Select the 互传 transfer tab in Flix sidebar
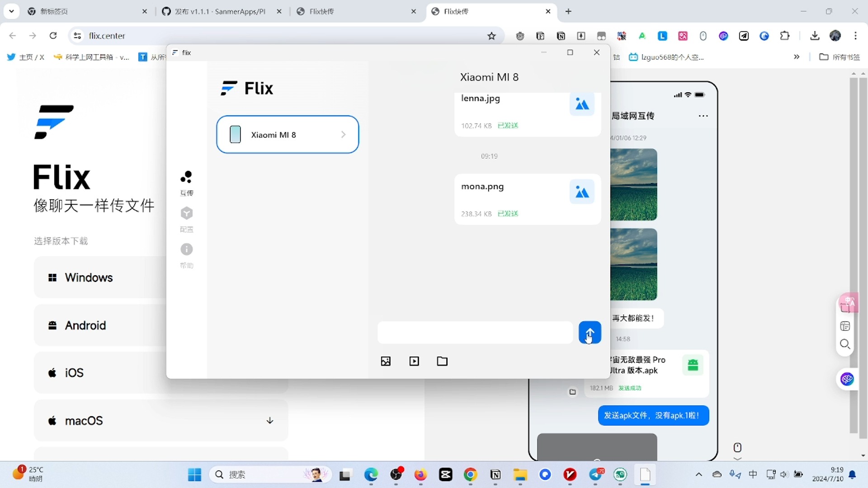The image size is (868, 488). [186, 182]
